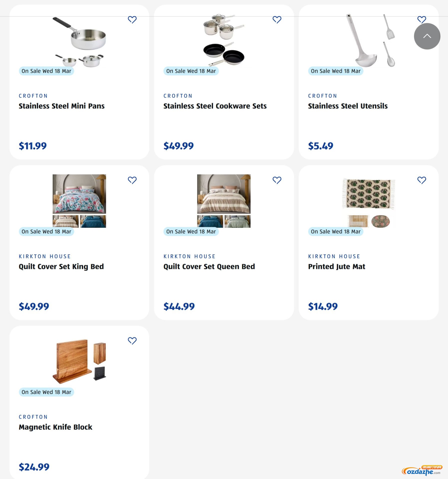Click the Kirkton House brand above Jute Mat
Image resolution: width=448 pixels, height=479 pixels.
point(334,256)
